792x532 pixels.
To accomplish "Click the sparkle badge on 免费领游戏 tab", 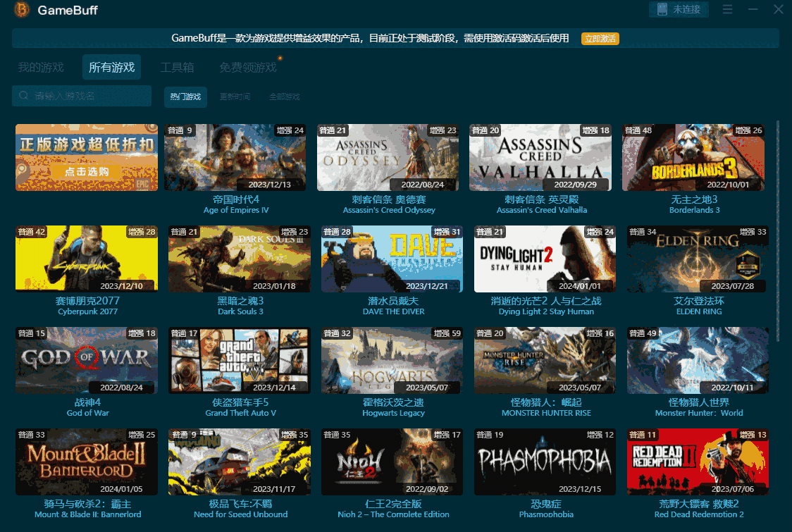I will (x=280, y=59).
